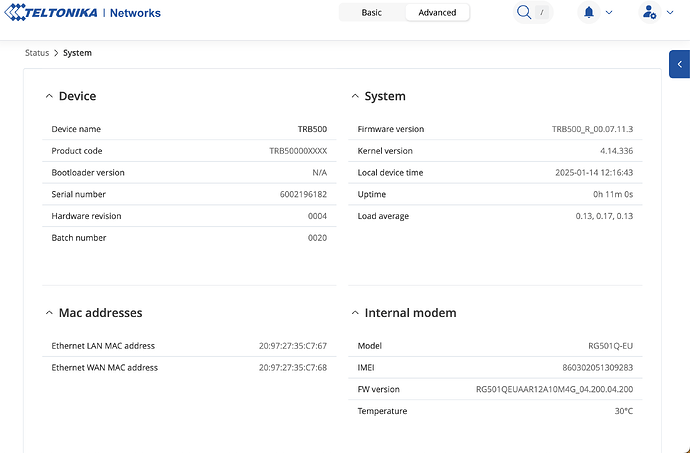Click the Ethernet WAN MAC address label
The height and width of the screenshot is (453, 690).
(104, 368)
